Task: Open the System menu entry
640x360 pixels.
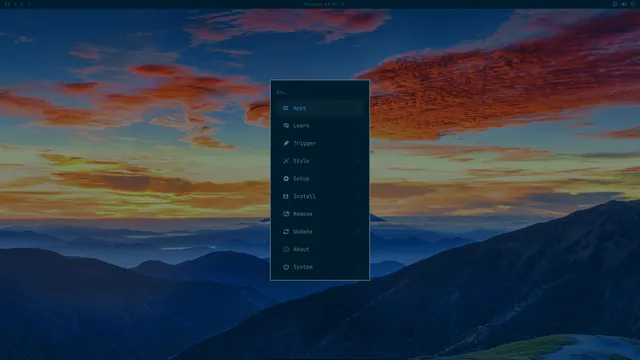Action: coord(320,267)
